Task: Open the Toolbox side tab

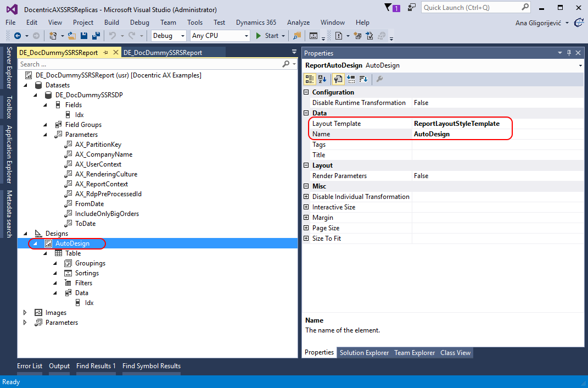Action: click(9, 107)
